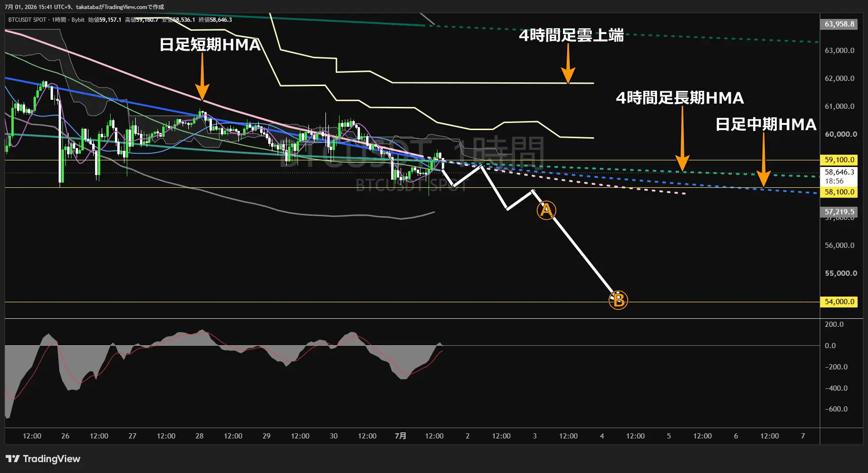The image size is (868, 473).
Task: Click date 29 on the time axis
Action: pyautogui.click(x=267, y=436)
